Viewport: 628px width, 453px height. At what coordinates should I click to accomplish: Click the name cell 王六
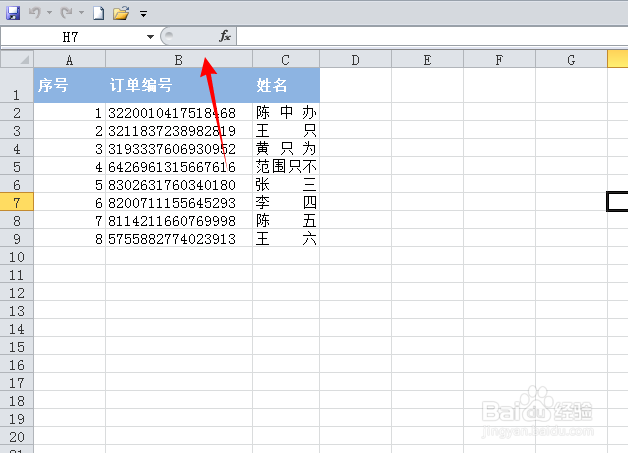[x=286, y=239]
